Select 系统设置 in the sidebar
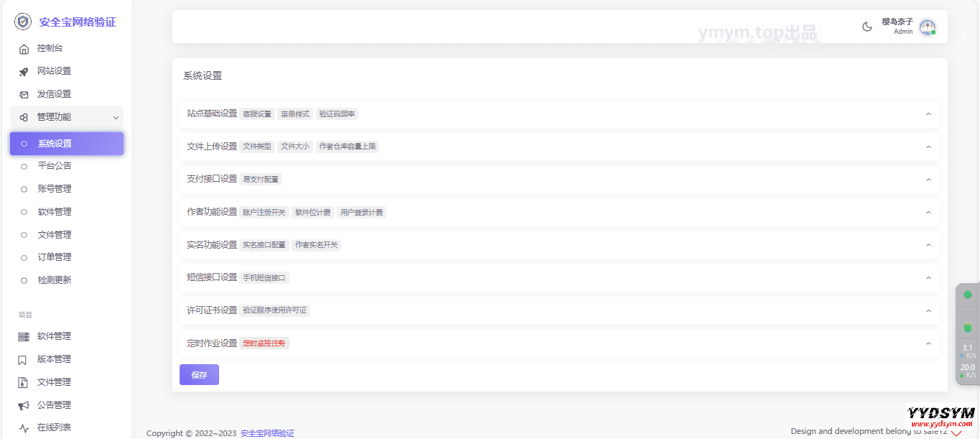 pos(67,144)
